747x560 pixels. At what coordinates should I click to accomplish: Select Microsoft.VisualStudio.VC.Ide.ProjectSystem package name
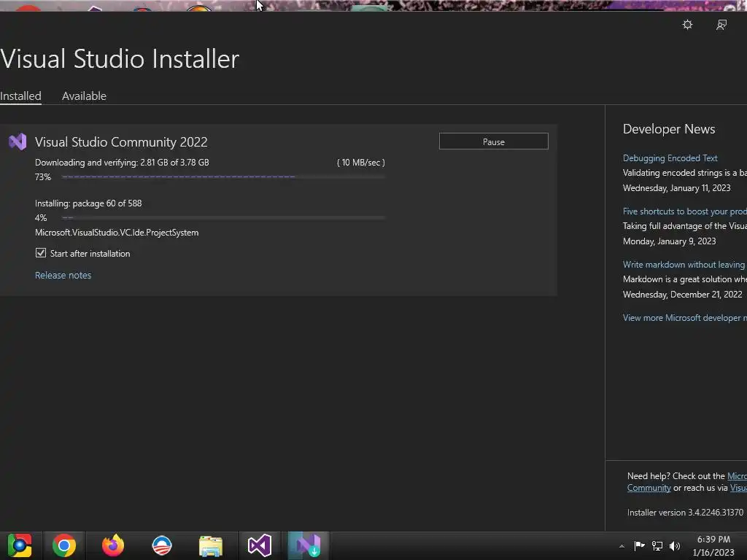pyautogui.click(x=117, y=233)
